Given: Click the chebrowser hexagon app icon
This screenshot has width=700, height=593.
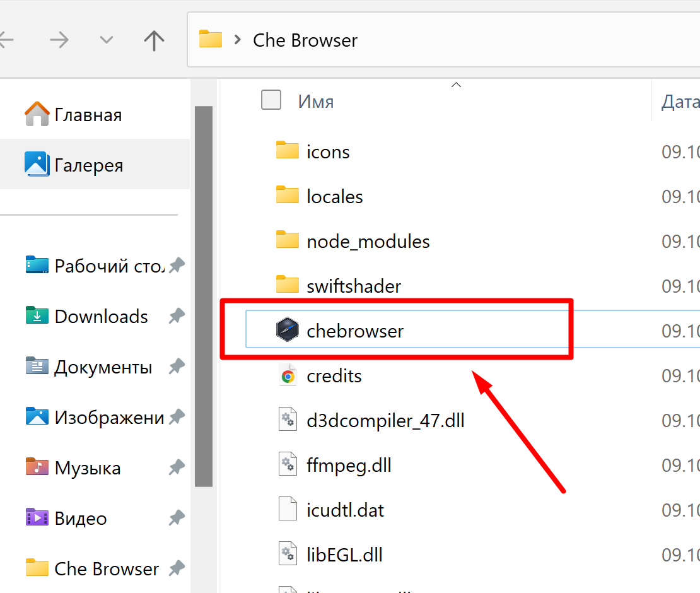Looking at the screenshot, I should point(288,329).
